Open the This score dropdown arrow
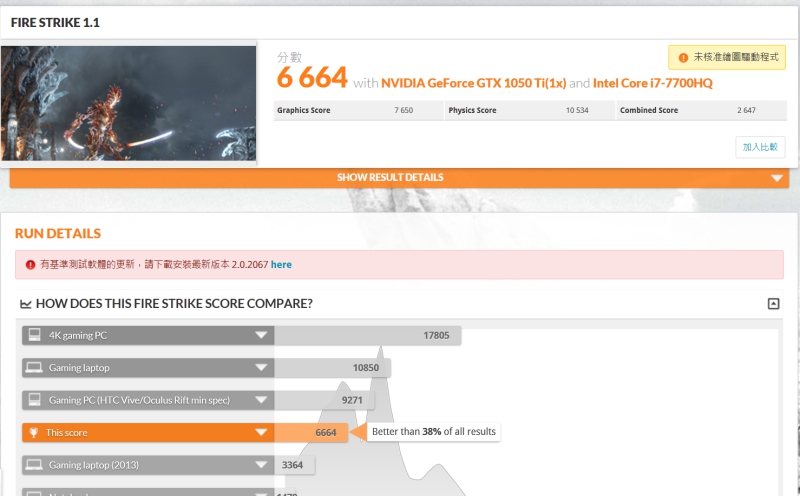This screenshot has height=496, width=800. [x=261, y=432]
